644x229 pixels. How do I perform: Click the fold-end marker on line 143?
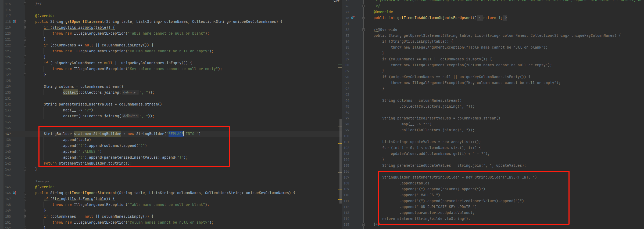[25, 169]
